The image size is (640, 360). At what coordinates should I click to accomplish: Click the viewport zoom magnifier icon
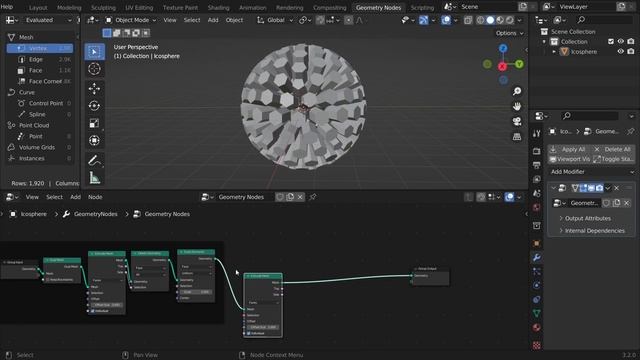(517, 91)
